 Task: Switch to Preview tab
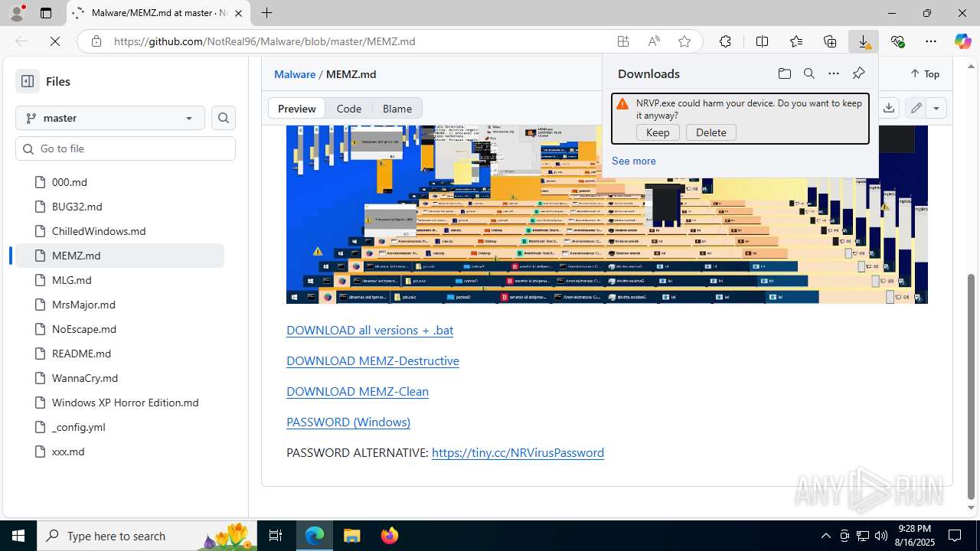[x=297, y=109]
